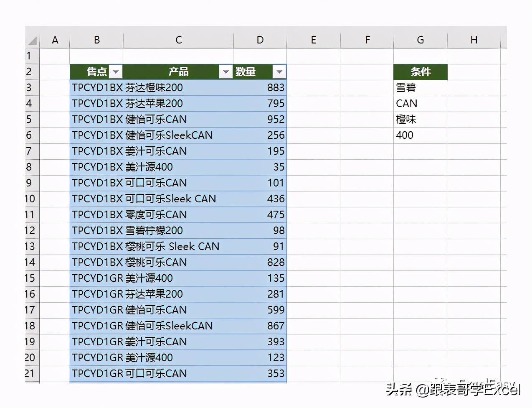Screen dimensions: 532x408
Task: Open the 数量 column filter dropdown
Action: point(279,72)
